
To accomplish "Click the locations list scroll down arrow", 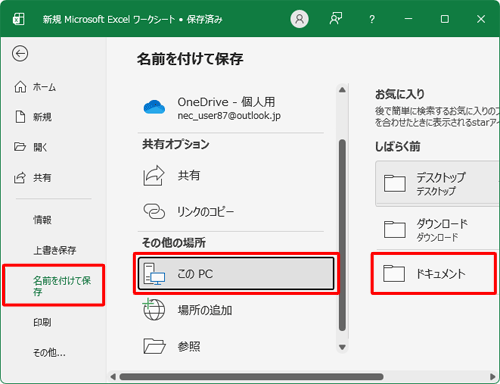I will 342,347.
